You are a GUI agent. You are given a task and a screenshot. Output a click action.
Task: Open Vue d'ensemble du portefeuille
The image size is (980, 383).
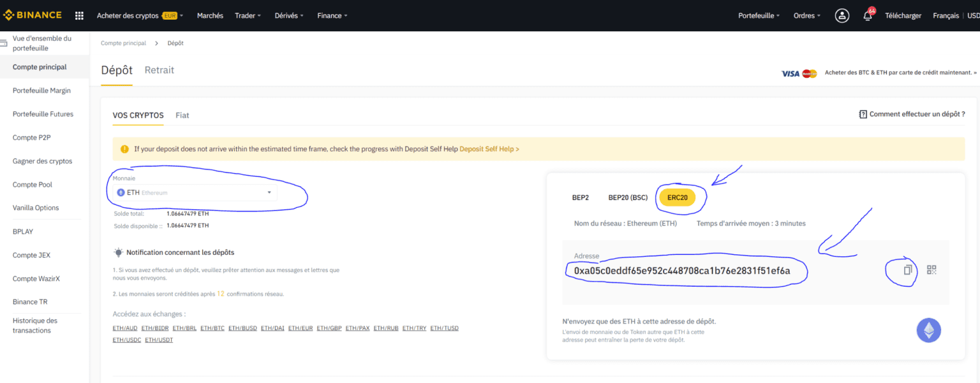pos(42,43)
